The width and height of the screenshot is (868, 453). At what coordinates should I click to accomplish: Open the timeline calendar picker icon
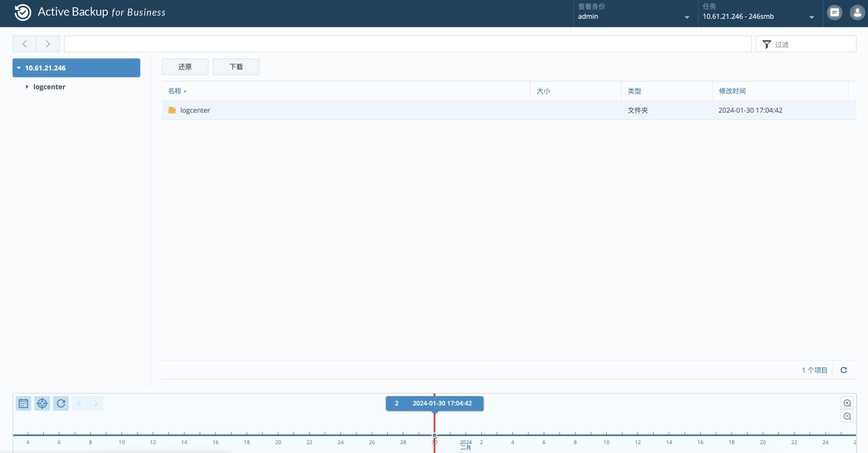pyautogui.click(x=23, y=403)
